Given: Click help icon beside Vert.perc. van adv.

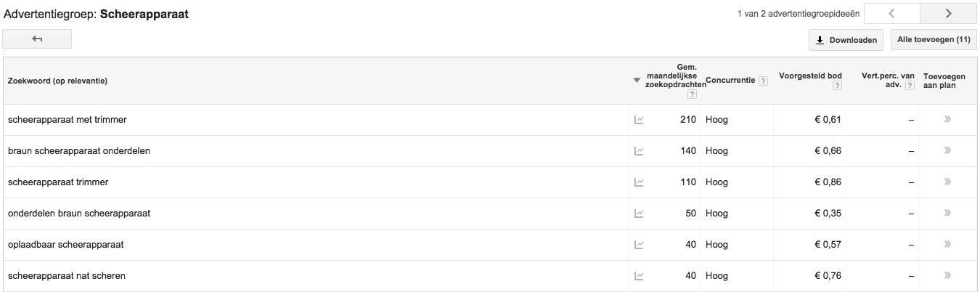Looking at the screenshot, I should coord(910,86).
